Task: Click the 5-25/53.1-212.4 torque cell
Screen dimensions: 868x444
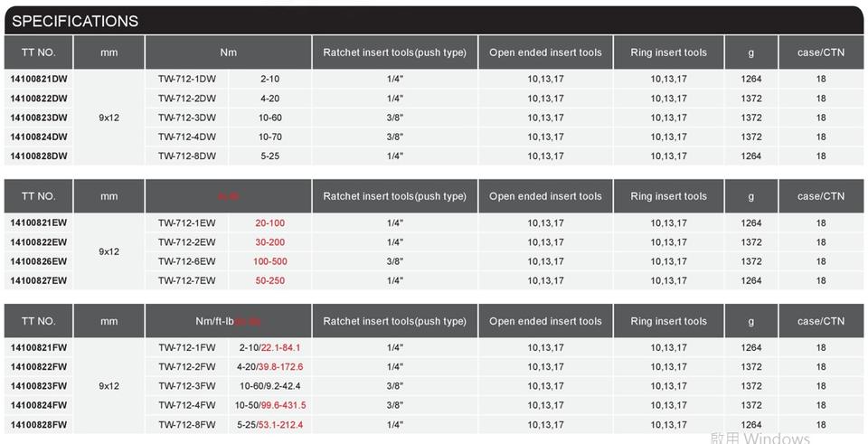Action: coord(270,425)
